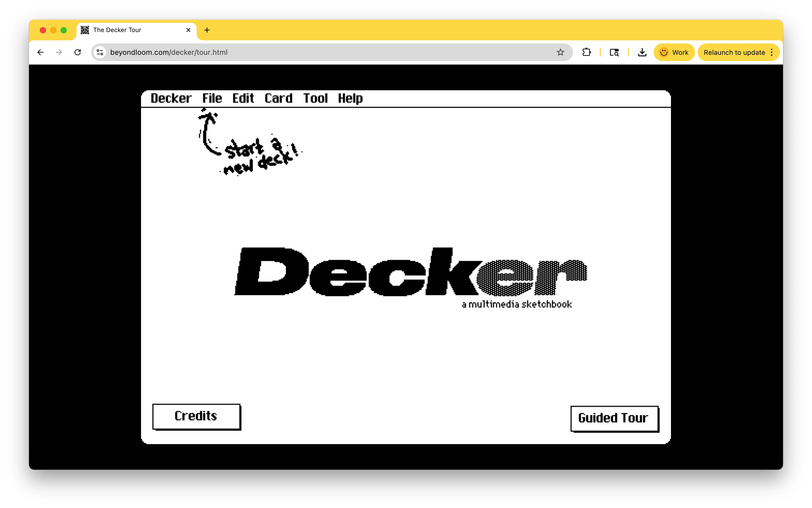Click the Credits button
The height and width of the screenshot is (508, 812).
[x=197, y=417]
